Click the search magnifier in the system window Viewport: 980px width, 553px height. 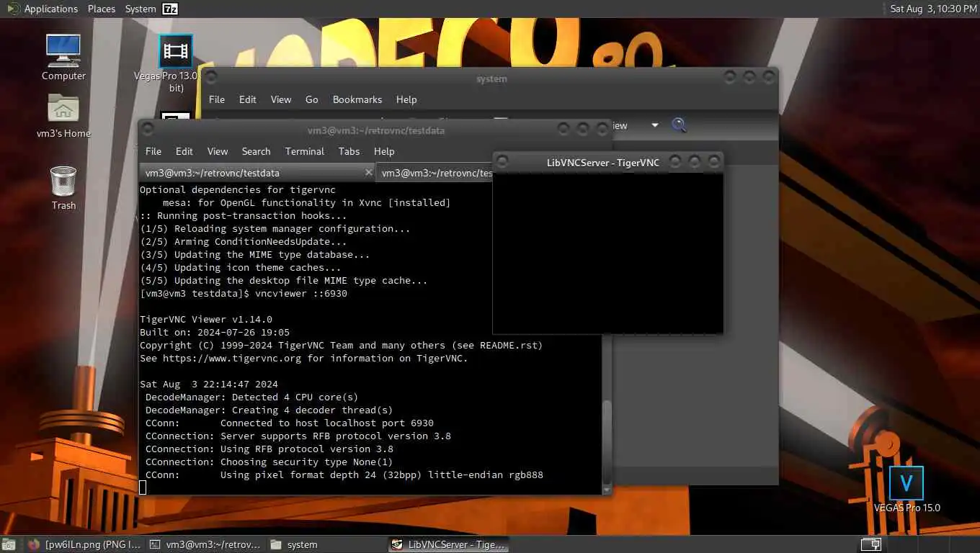679,125
